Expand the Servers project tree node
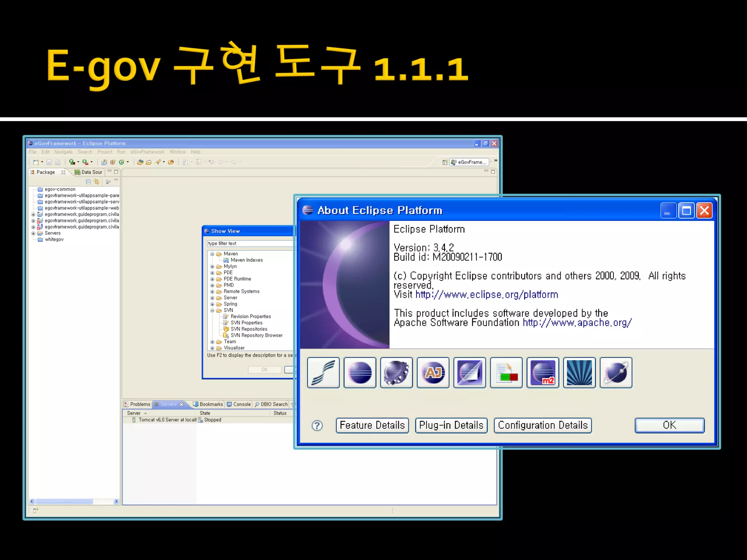The width and height of the screenshot is (747, 560). coord(33,233)
